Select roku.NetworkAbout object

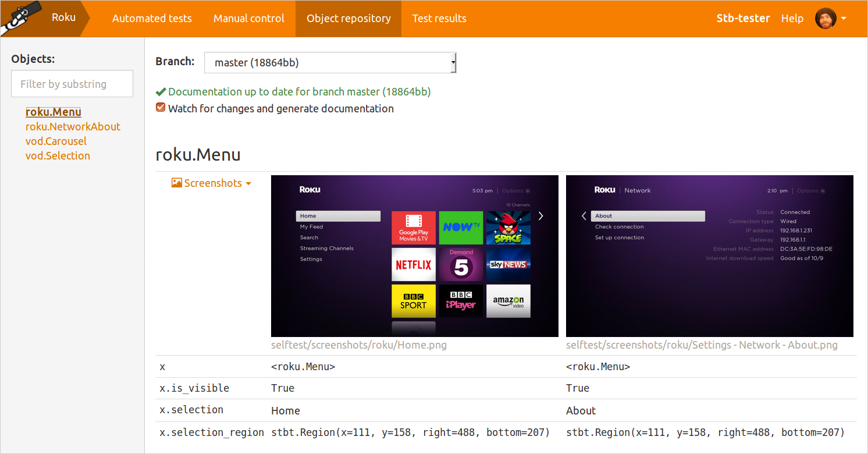click(73, 126)
